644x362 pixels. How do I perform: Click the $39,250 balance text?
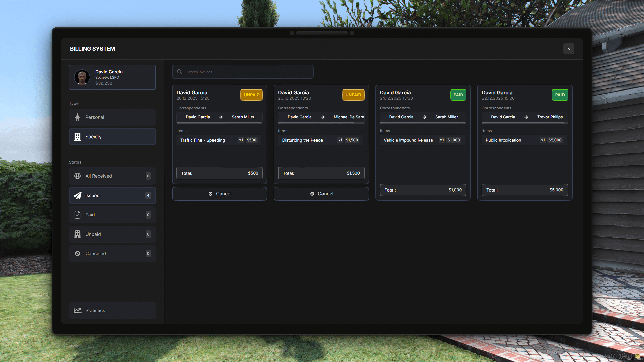coord(104,83)
